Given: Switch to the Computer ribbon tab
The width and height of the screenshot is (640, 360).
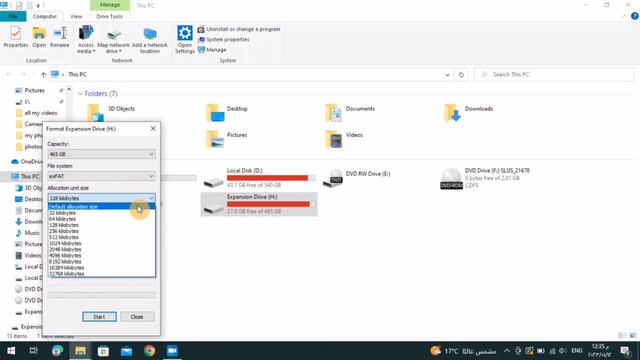Looking at the screenshot, I should (44, 16).
